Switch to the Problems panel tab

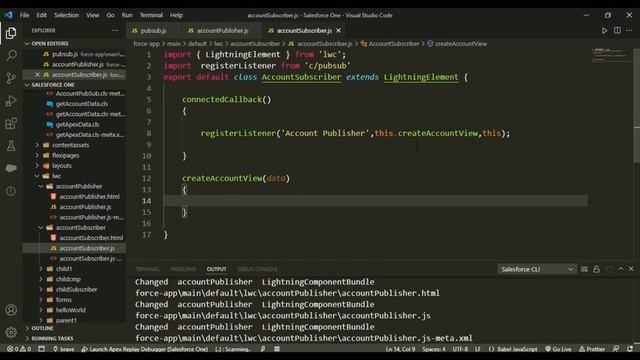[183, 269]
